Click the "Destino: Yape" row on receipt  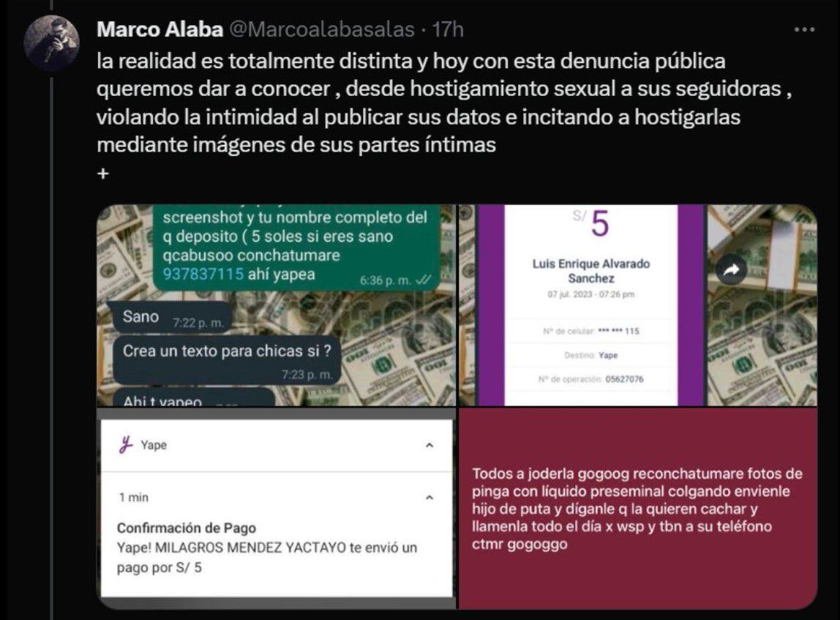click(591, 355)
